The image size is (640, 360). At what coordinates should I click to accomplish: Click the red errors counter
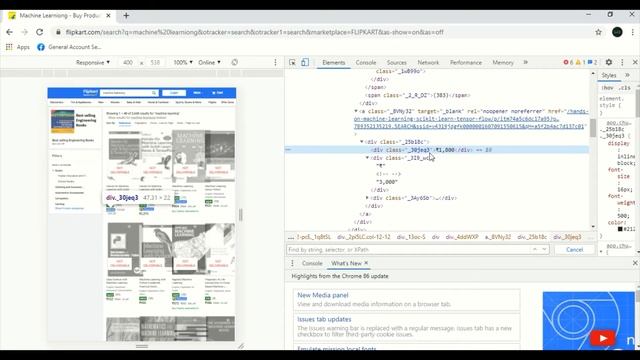tap(568, 62)
